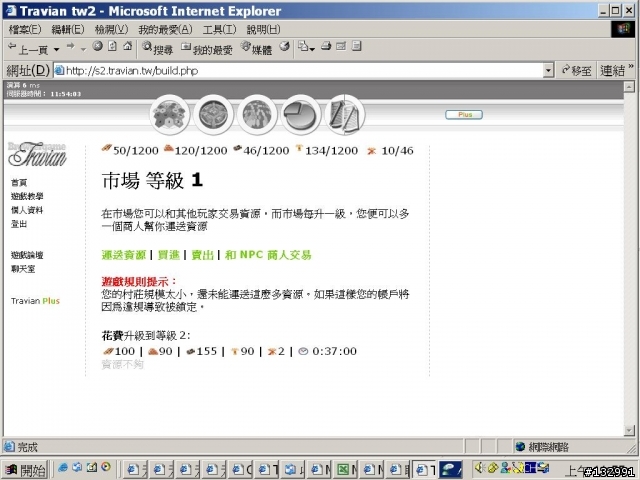The width and height of the screenshot is (640, 480).
Task: Click the address bar URL field
Action: tap(299, 71)
